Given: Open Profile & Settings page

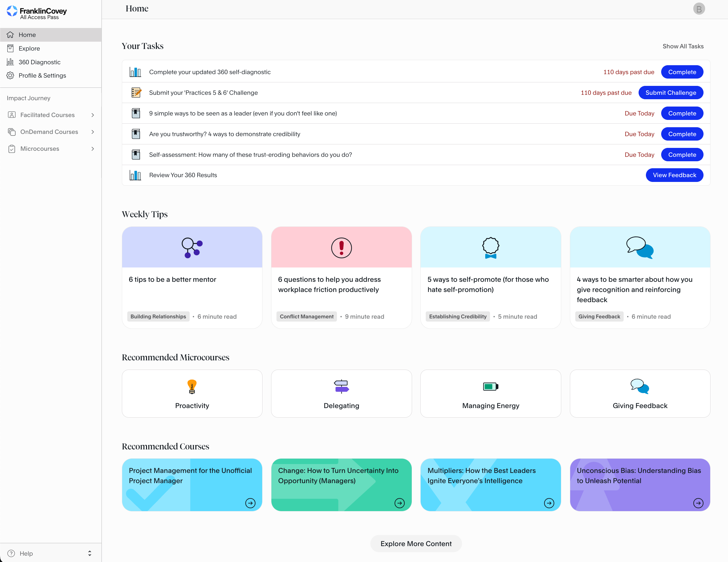Looking at the screenshot, I should [42, 76].
